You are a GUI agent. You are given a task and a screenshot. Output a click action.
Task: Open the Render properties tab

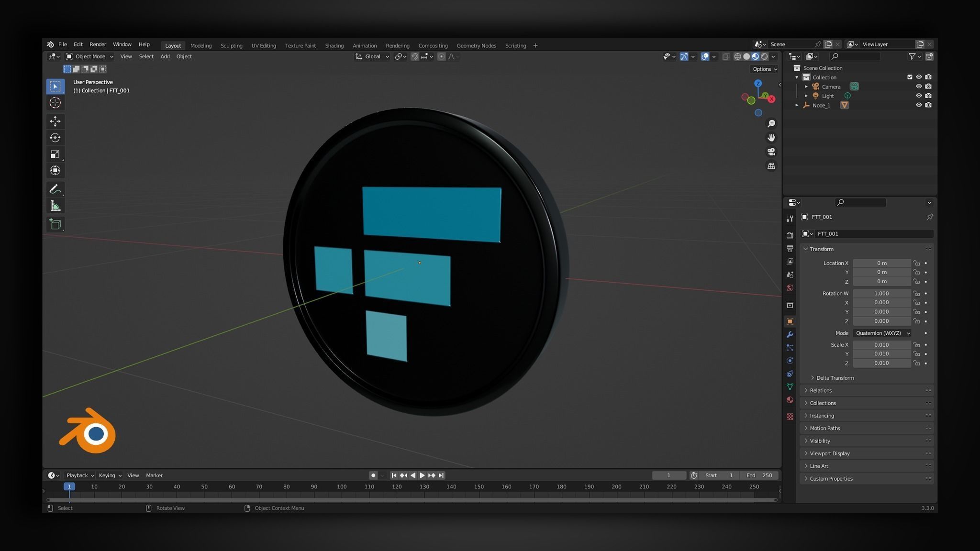tap(790, 235)
